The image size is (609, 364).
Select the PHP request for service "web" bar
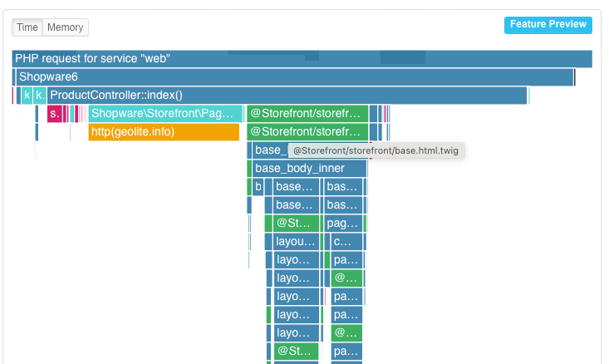[x=302, y=59]
